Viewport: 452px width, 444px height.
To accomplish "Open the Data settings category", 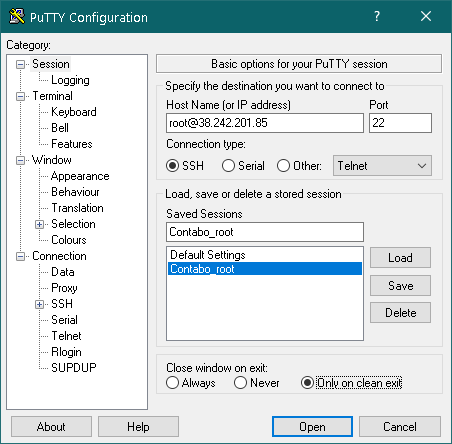I will (63, 272).
